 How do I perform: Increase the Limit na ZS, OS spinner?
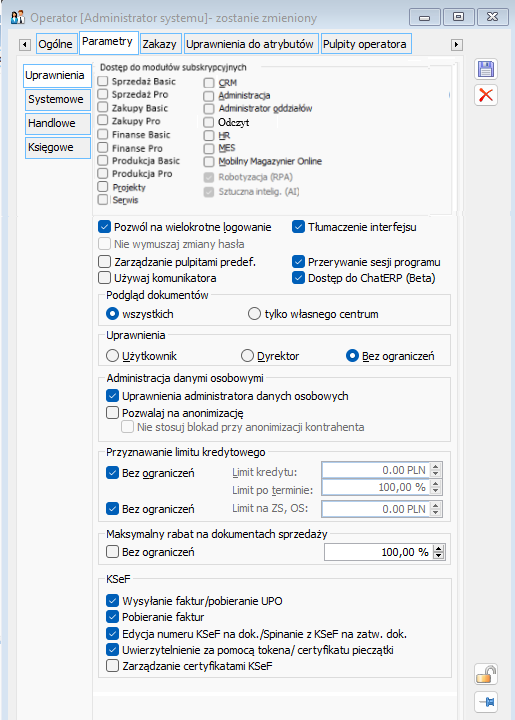[436, 505]
